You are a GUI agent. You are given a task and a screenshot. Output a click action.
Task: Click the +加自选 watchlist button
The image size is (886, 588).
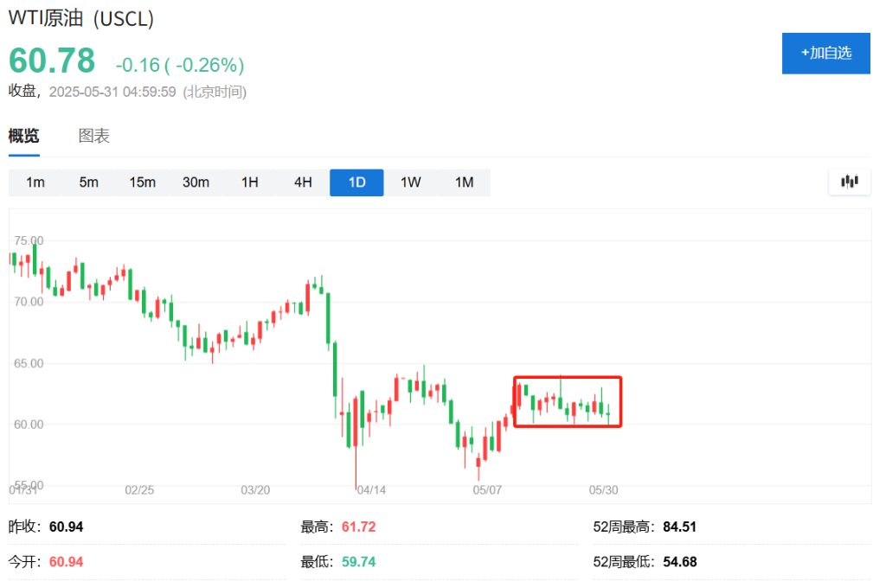point(825,53)
